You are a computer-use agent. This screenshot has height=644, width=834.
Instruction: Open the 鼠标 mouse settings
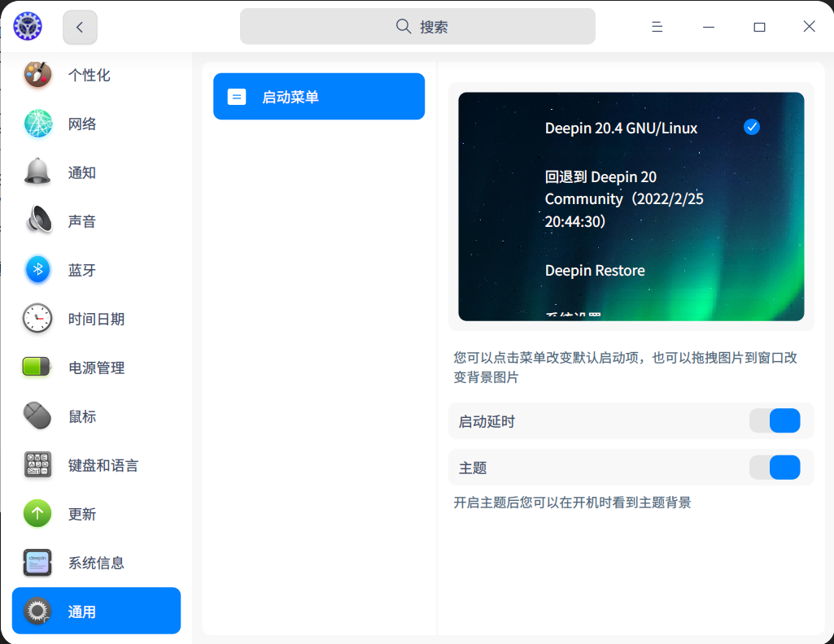(81, 416)
